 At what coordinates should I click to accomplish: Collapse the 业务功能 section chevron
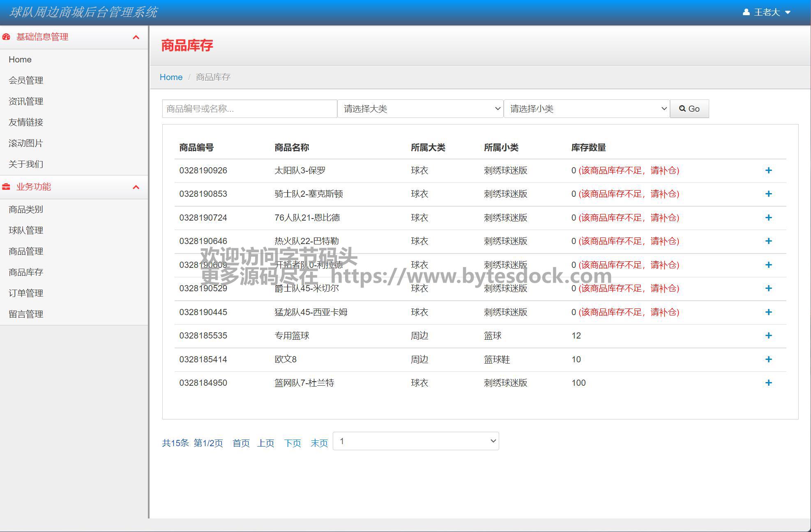point(136,187)
